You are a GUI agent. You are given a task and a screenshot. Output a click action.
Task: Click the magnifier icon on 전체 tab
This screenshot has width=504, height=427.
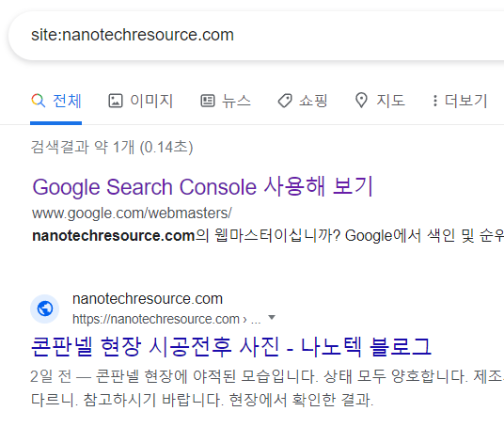point(39,101)
